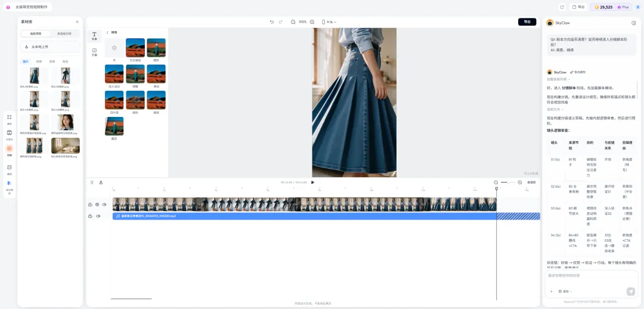This screenshot has height=309, width=644.
Task: Toggle lock on the video track
Action: coord(90,204)
